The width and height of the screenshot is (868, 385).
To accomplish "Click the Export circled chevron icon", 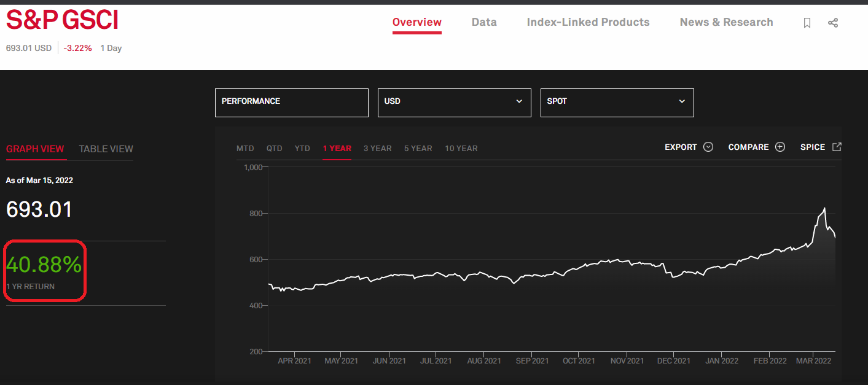I will pyautogui.click(x=708, y=147).
